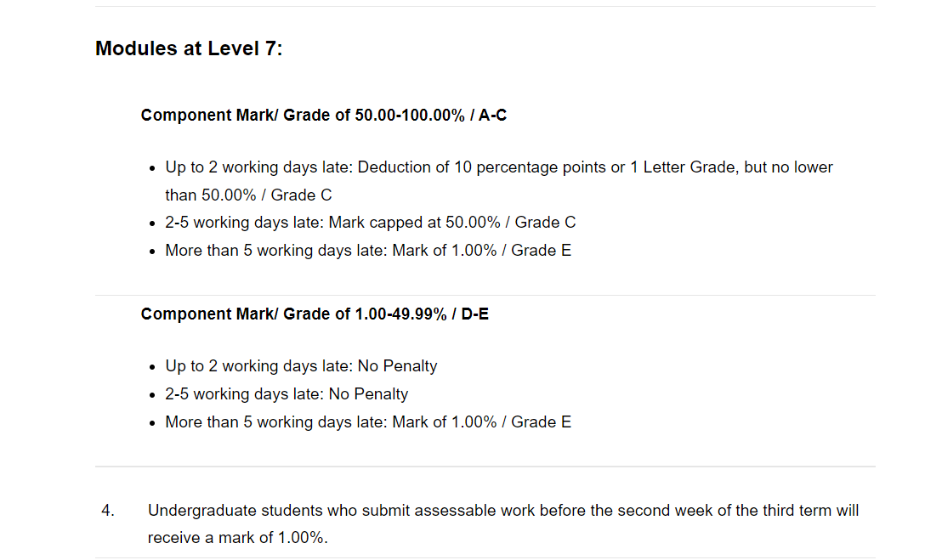Click 2-5 working days No Penalty bullet

pos(287,394)
